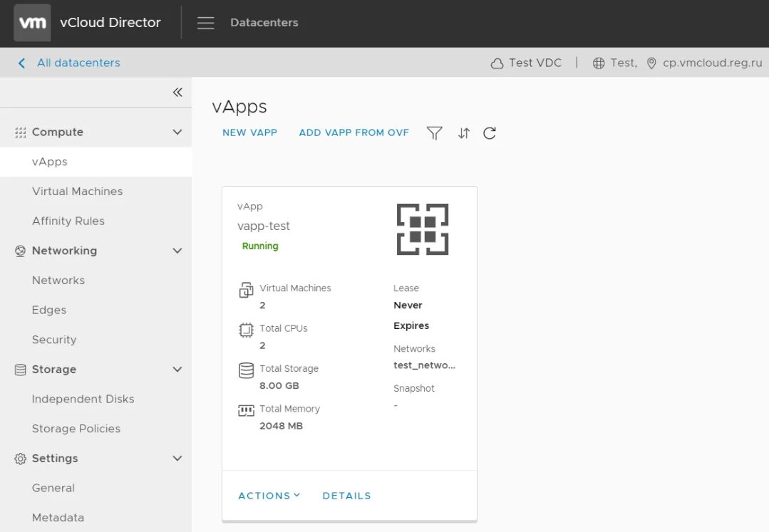Click the test_netwo... network name
Screen dimensions: 769x532
click(424, 365)
